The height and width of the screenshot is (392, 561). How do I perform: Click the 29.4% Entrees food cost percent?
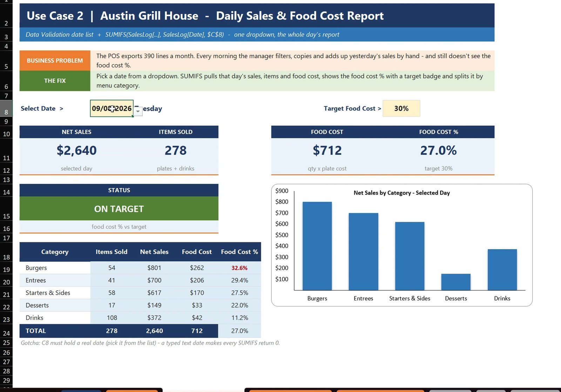[239, 281]
